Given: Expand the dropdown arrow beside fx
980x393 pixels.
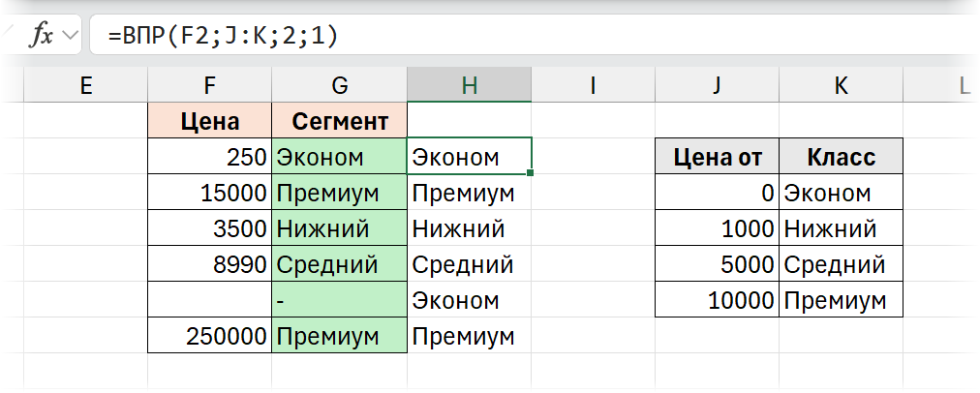Looking at the screenshot, I should coord(71,36).
